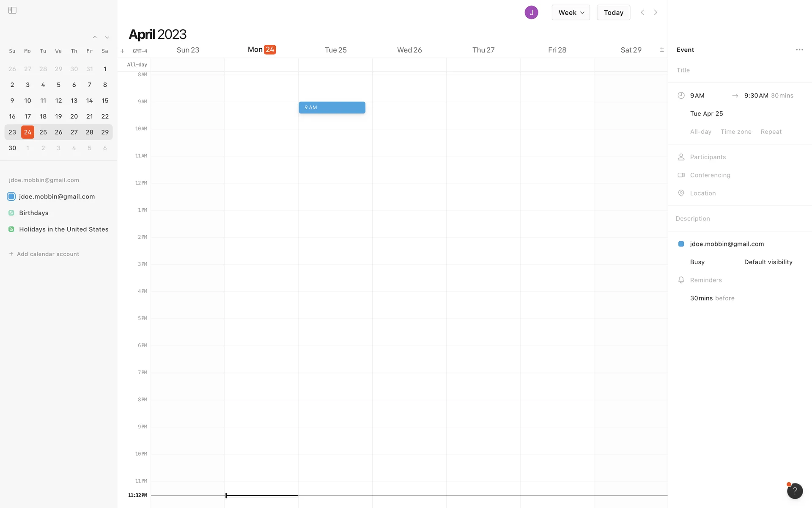
Task: Open the Week view dropdown
Action: 571,12
